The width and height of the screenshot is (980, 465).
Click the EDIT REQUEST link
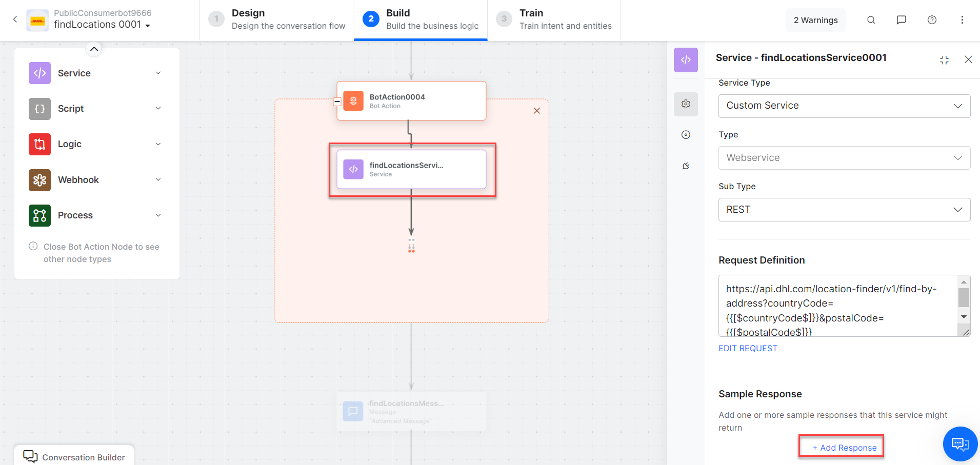[747, 349]
